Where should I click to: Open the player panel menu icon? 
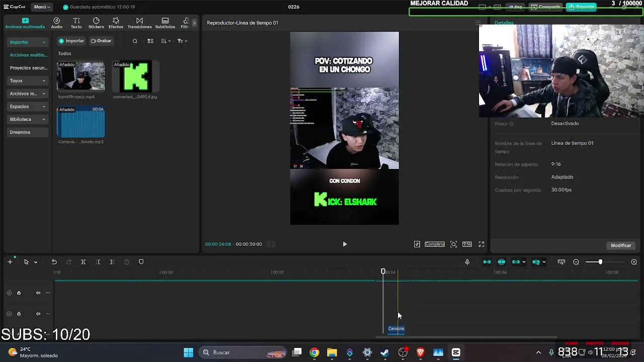478,23
